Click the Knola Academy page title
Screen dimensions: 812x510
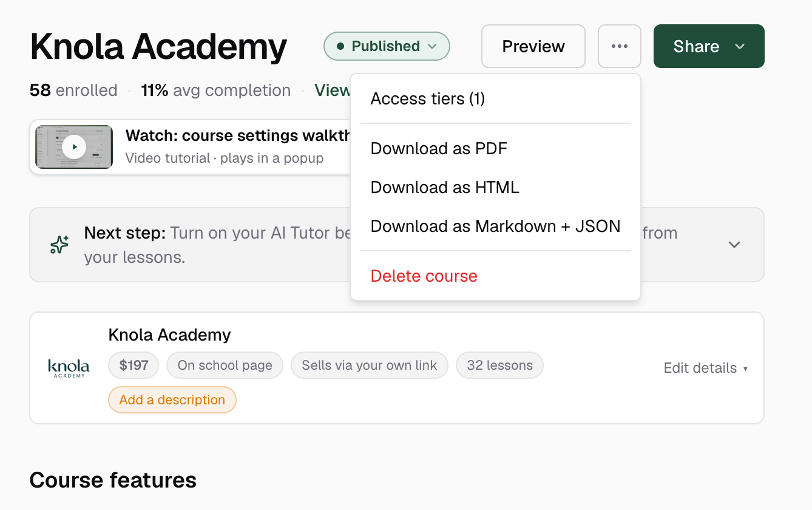pyautogui.click(x=158, y=47)
